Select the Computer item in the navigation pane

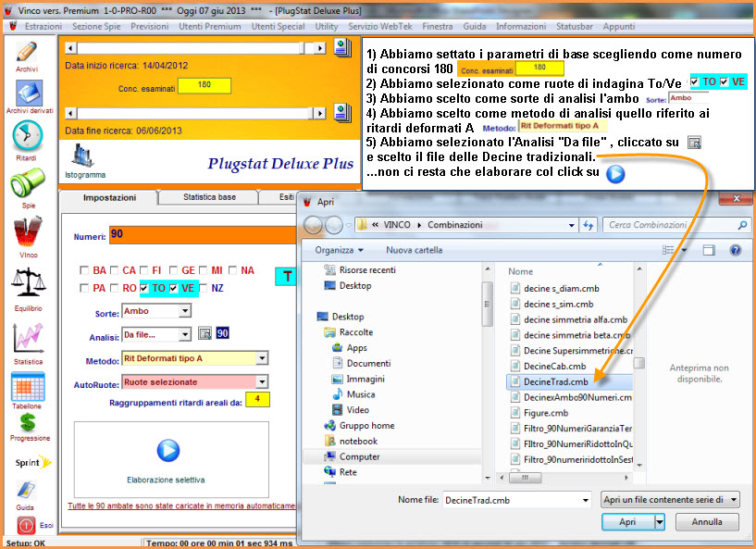click(359, 456)
